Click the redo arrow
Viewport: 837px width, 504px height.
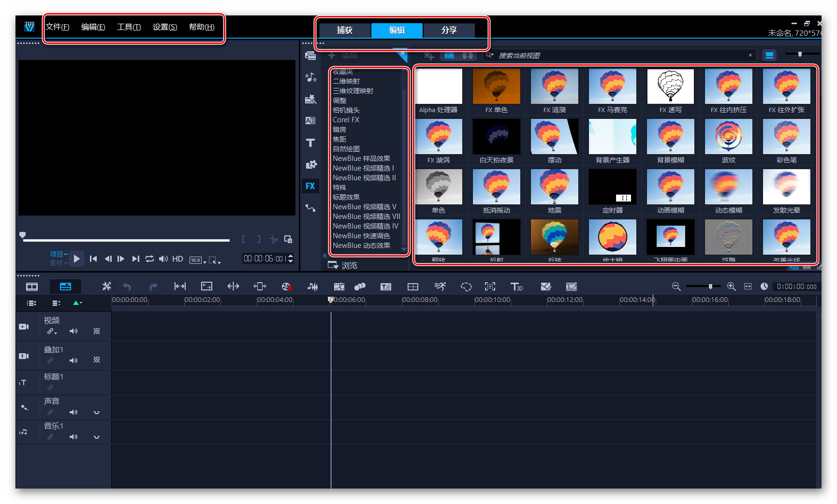coord(153,287)
